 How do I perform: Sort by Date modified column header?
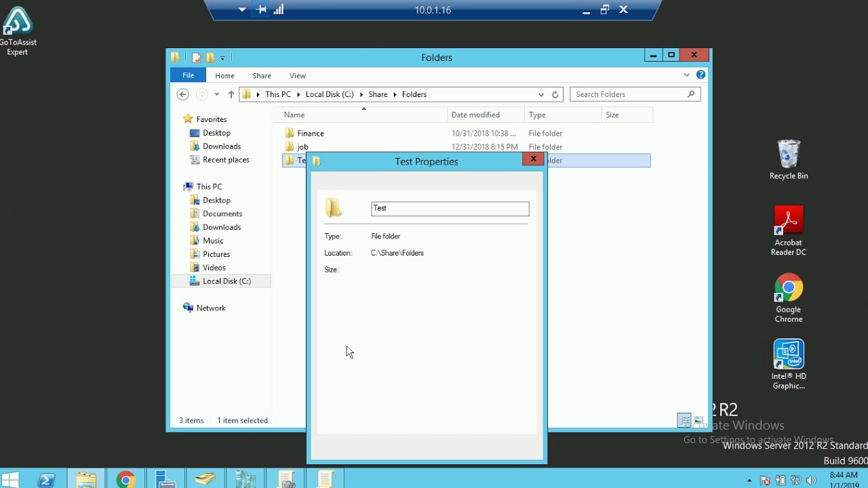click(486, 115)
